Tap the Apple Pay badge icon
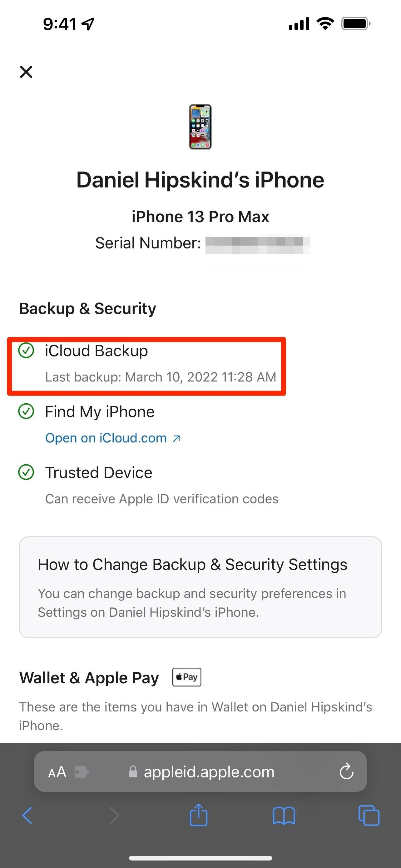 click(187, 677)
